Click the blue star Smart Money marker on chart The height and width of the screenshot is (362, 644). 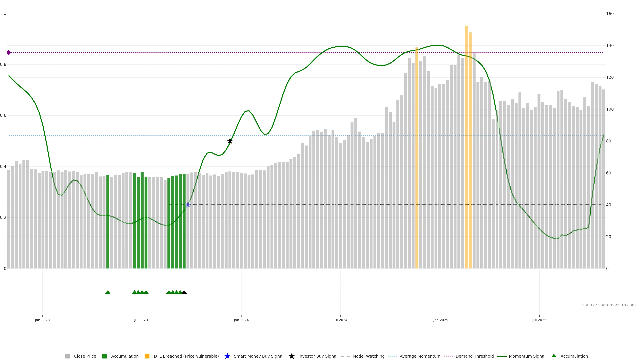click(188, 205)
